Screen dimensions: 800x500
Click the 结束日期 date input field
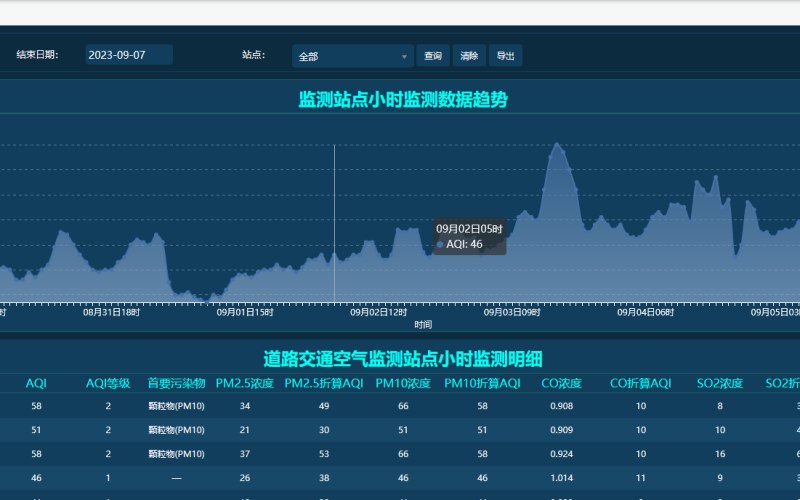129,55
